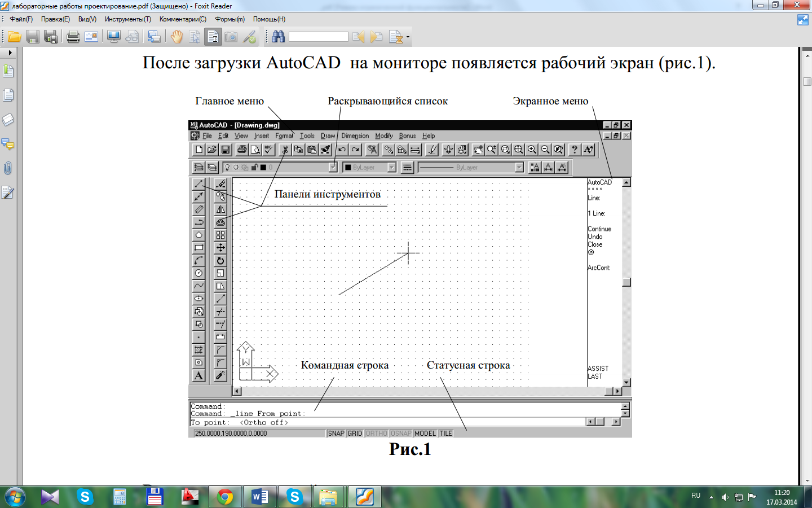Viewport: 812px width, 508px height.
Task: Show hidden system tray icons
Action: pos(711,497)
